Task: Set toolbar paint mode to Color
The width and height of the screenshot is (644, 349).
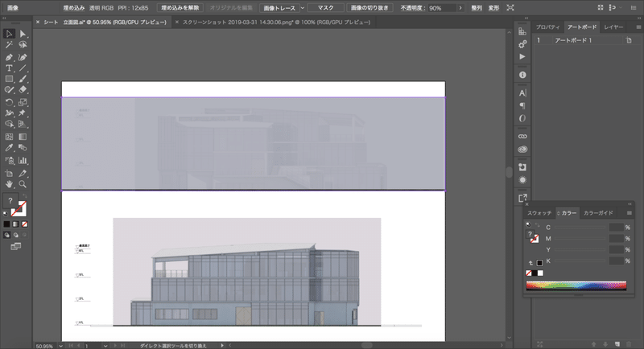Action: (6, 224)
